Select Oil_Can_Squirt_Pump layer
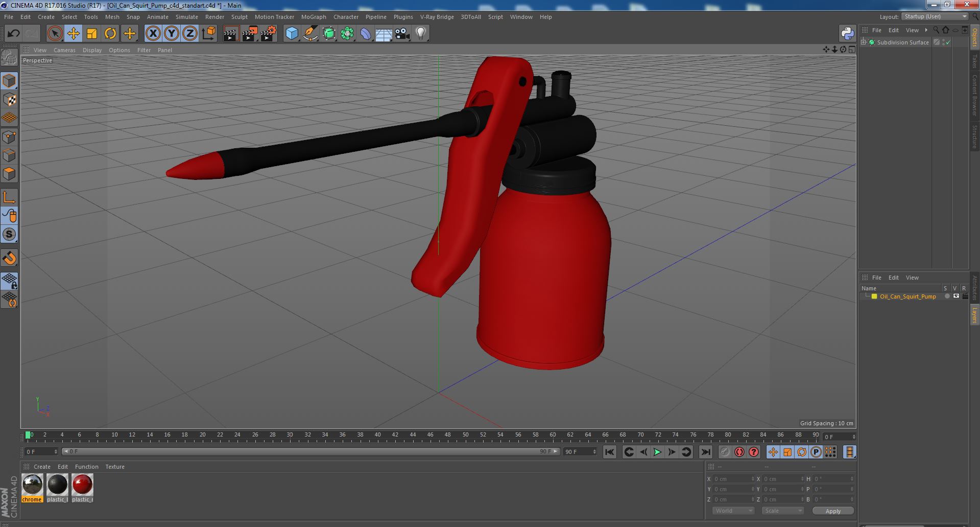Image resolution: width=980 pixels, height=527 pixels. click(907, 296)
